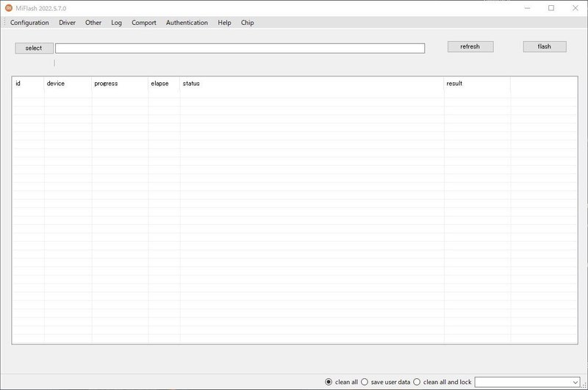Minimize the MiFlash window
Screen dimensions: 588x390
[527, 8]
